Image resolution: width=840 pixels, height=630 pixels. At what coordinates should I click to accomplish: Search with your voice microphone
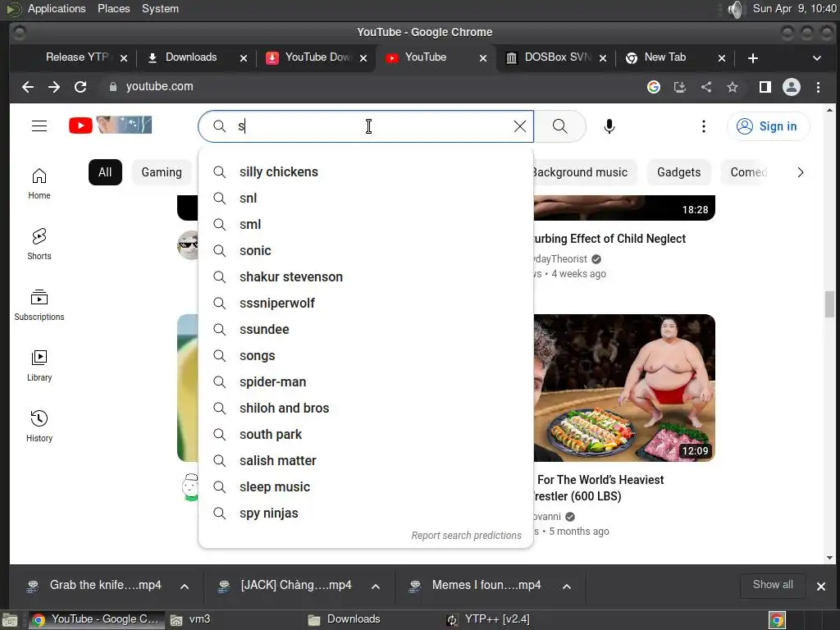pos(609,126)
